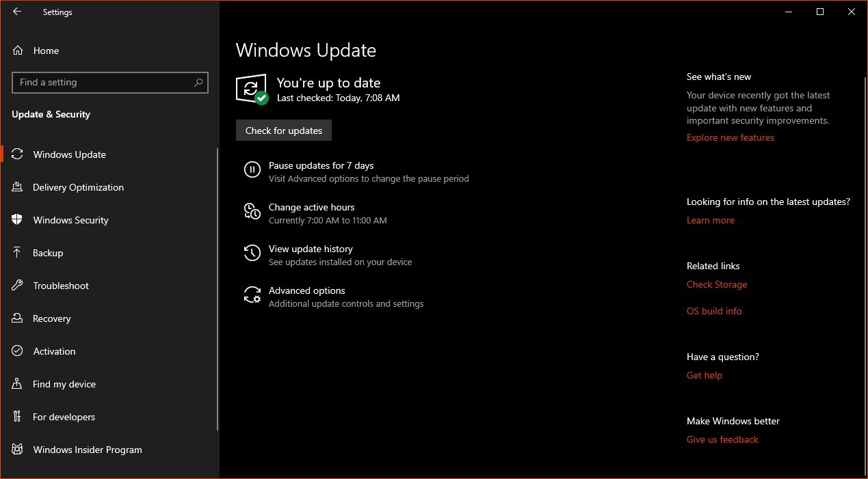Click the Explore new features link
Viewport: 868px width, 479px height.
click(x=731, y=137)
